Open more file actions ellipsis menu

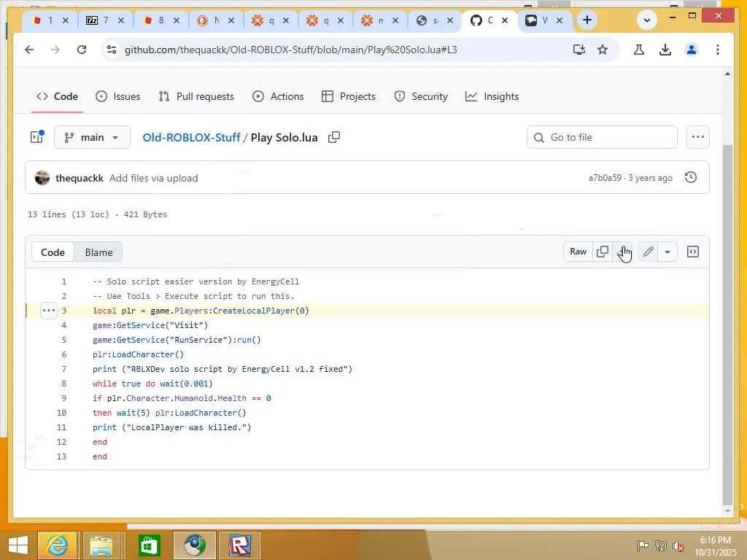coord(698,137)
